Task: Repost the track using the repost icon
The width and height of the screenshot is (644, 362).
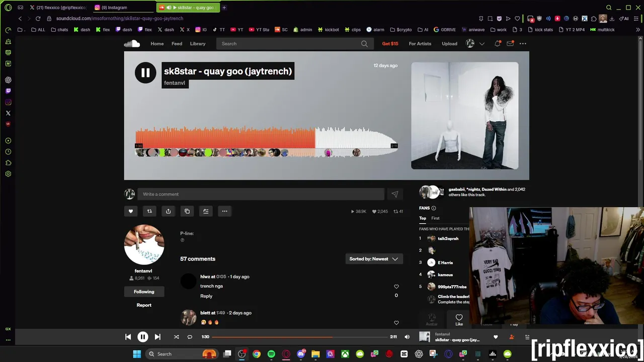Action: (x=149, y=211)
